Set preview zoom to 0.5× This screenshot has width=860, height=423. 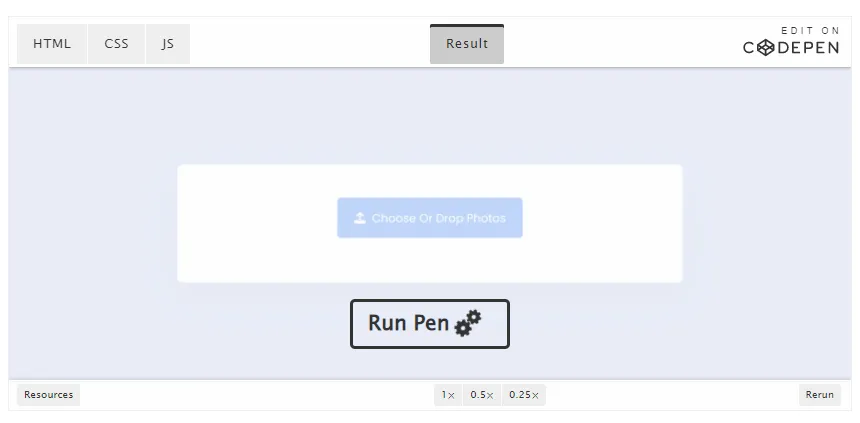click(482, 395)
